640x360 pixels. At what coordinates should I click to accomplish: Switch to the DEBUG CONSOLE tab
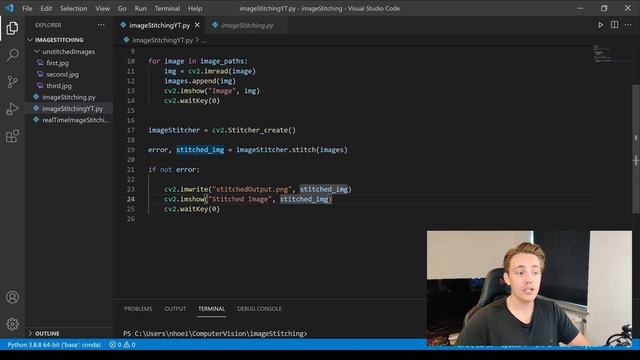259,309
